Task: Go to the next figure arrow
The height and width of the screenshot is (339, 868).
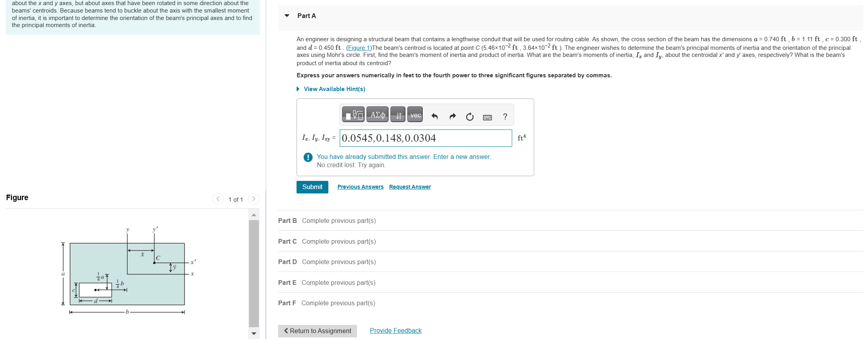Action: coord(254,199)
